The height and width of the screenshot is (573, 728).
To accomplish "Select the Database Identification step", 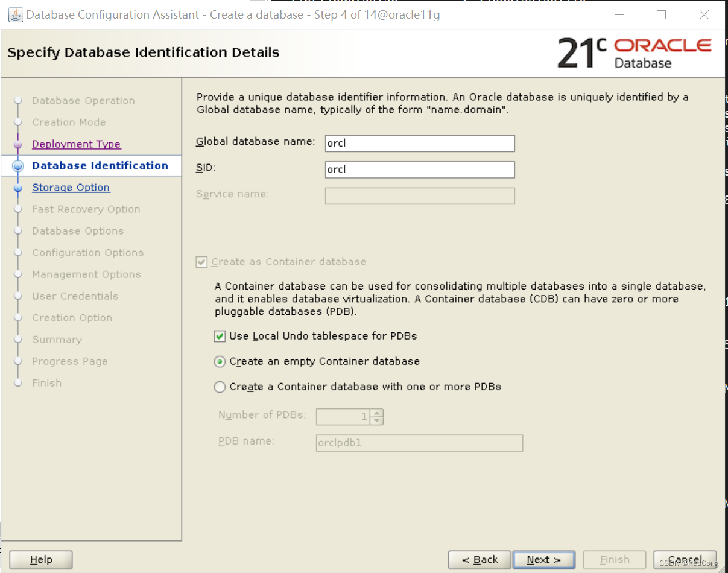I will (100, 166).
